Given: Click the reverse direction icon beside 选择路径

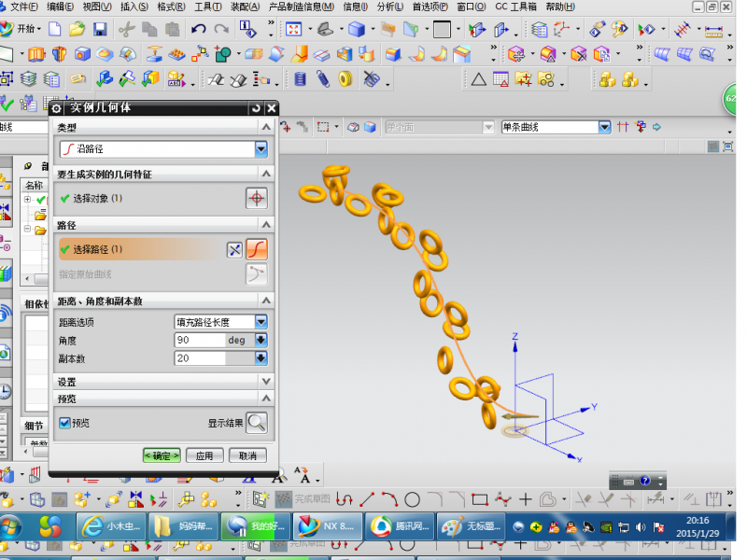Looking at the screenshot, I should [x=234, y=249].
